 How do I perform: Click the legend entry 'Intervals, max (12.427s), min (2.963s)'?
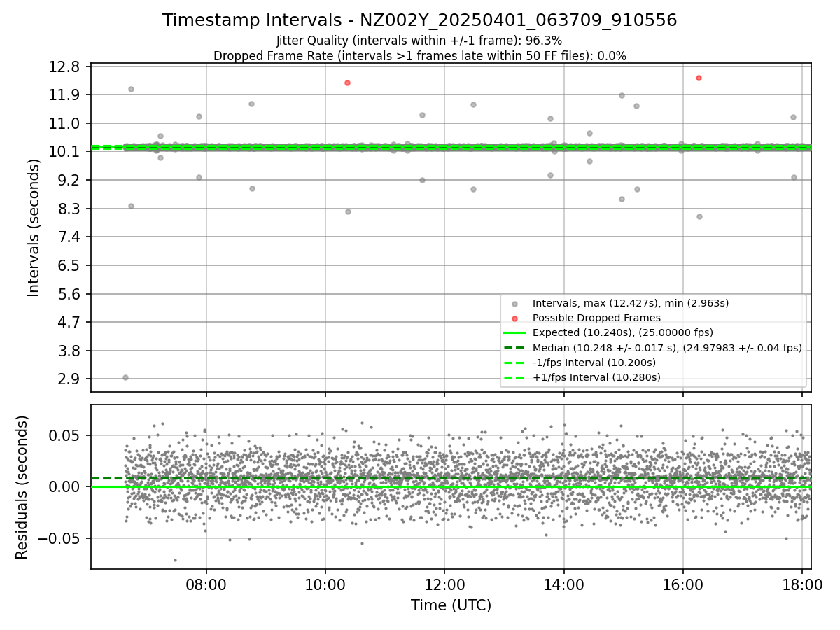(x=631, y=303)
